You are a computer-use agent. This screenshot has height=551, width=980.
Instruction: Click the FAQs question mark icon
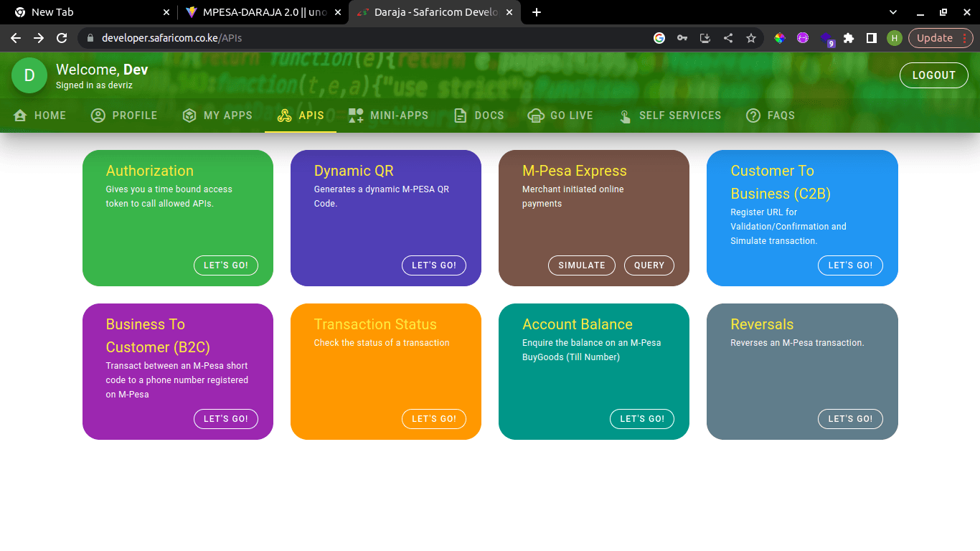[753, 116]
